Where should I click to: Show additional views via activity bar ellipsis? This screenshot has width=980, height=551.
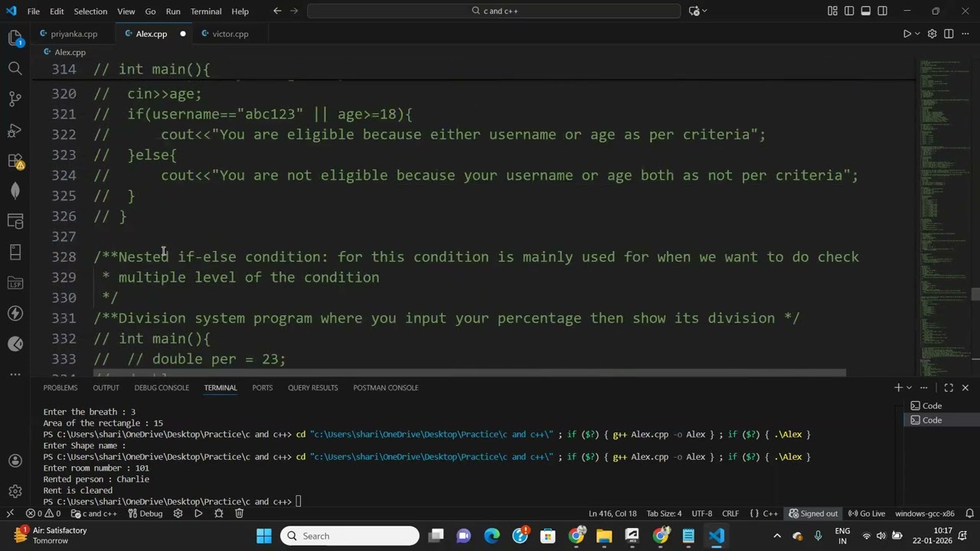tap(15, 375)
